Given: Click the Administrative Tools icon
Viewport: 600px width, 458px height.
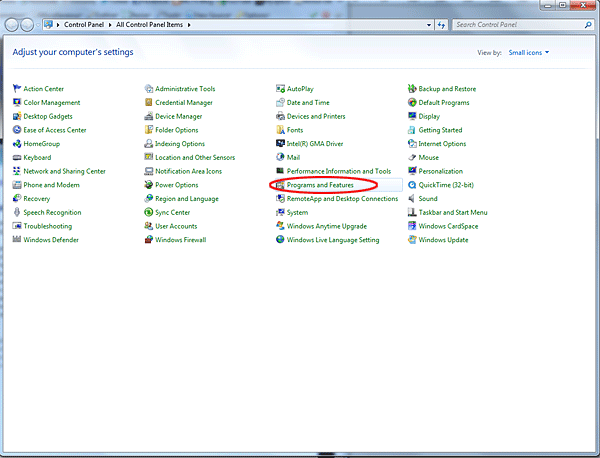Looking at the screenshot, I should click(148, 89).
